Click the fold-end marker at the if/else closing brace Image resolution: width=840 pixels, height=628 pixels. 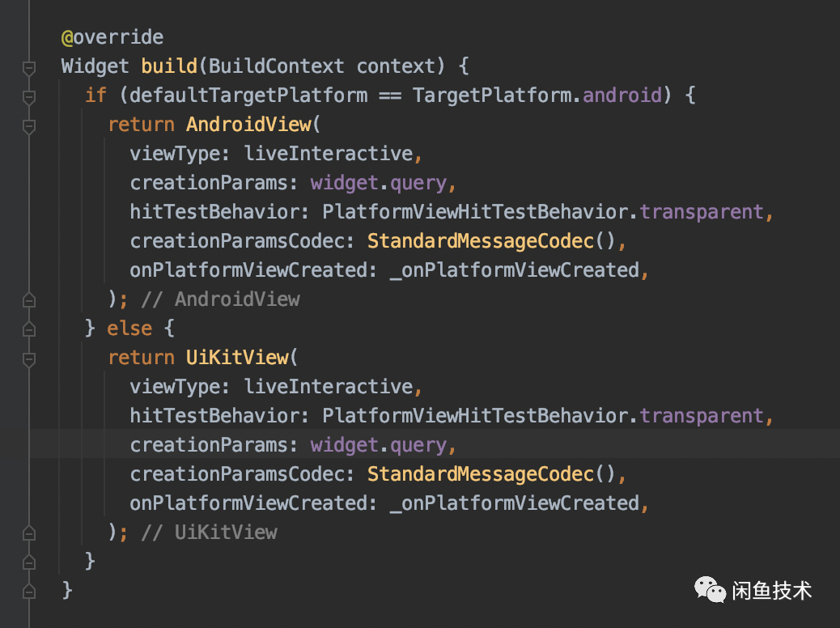pyautogui.click(x=29, y=562)
